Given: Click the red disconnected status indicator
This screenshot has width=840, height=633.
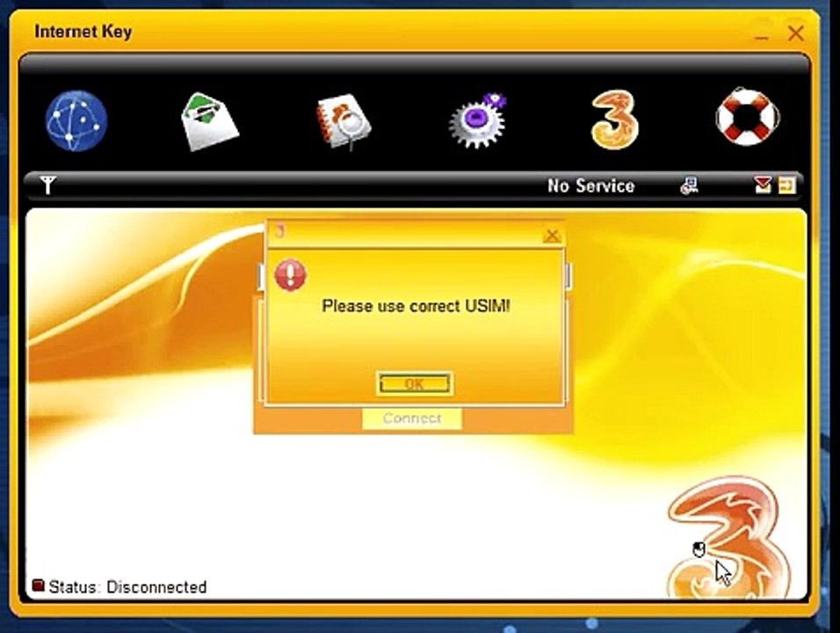Looking at the screenshot, I should tap(38, 586).
